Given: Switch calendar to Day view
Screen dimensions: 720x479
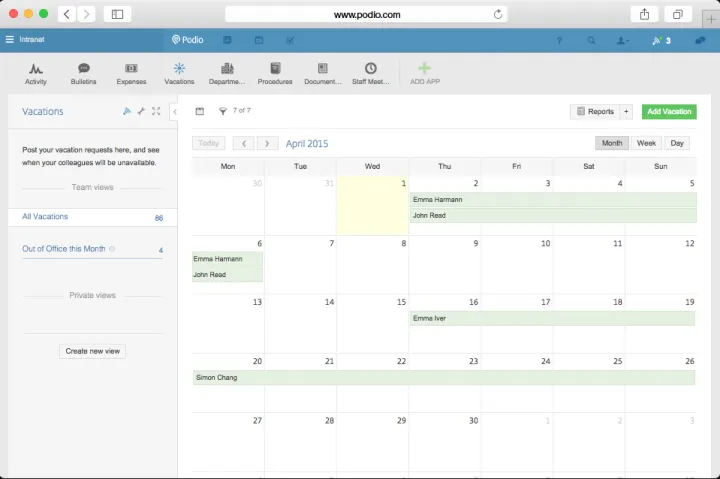Looking at the screenshot, I should 678,143.
